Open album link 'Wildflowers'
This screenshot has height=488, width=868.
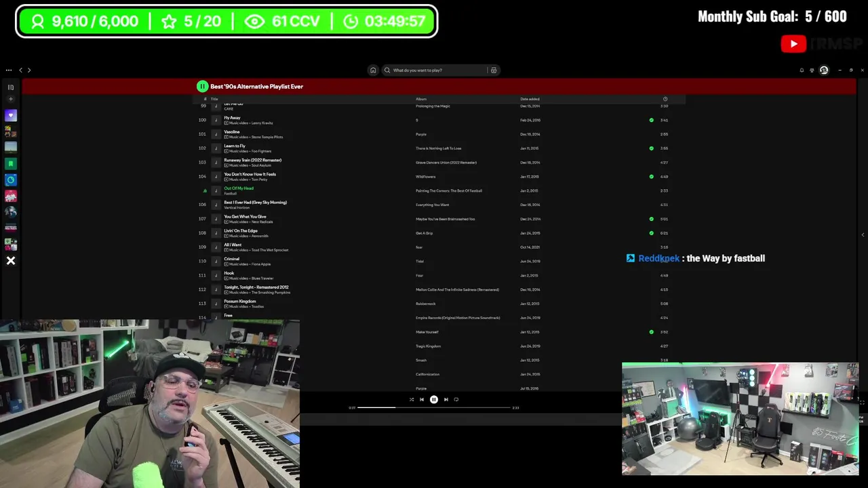pyautogui.click(x=426, y=176)
